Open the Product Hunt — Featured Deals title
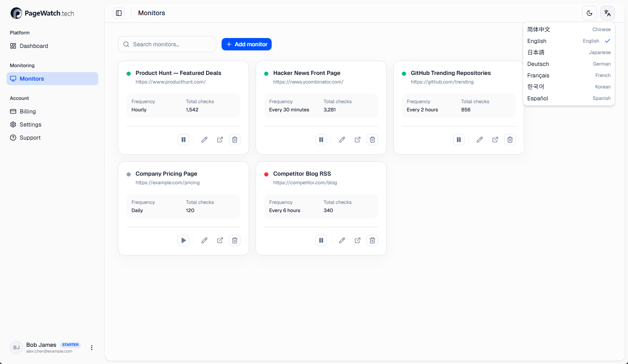This screenshot has height=364, width=628. (x=178, y=73)
